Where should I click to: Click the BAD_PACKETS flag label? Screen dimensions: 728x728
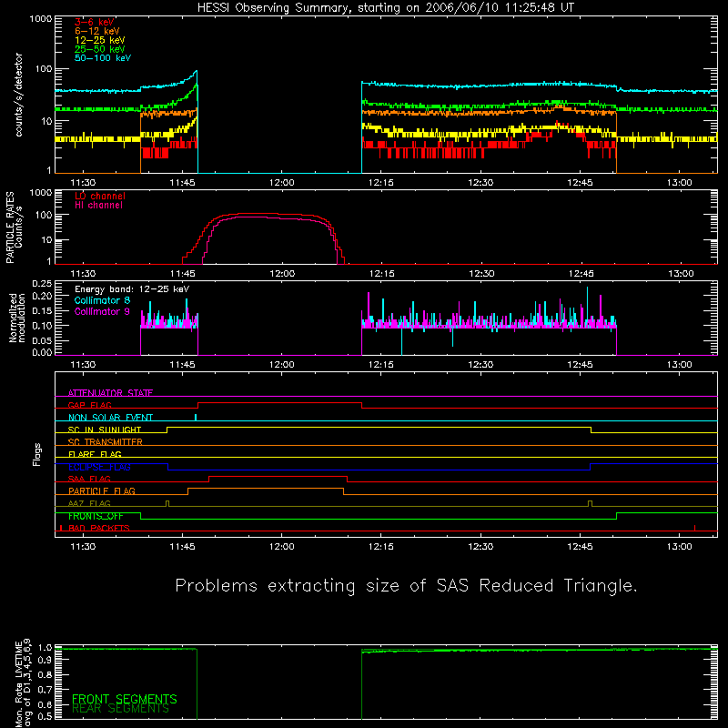pyautogui.click(x=99, y=528)
